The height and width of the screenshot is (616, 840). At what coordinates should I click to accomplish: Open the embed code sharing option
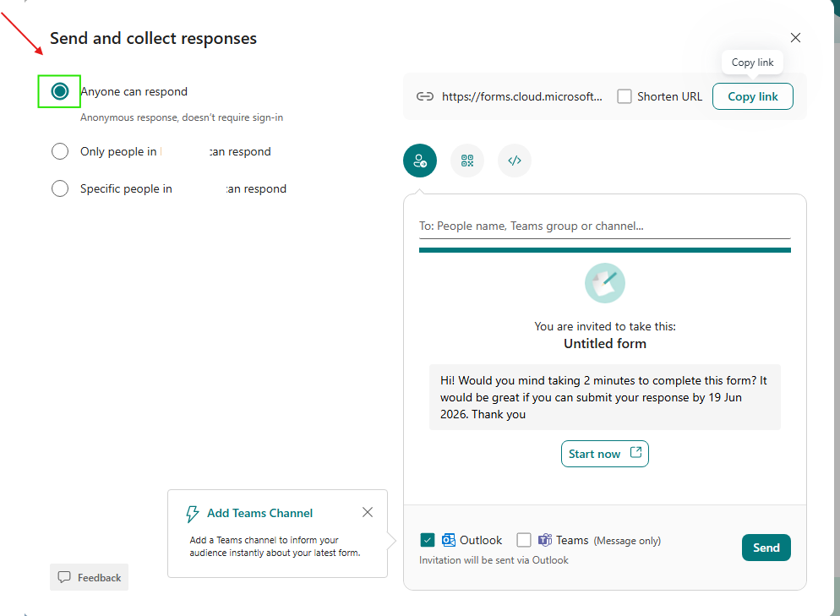coord(515,161)
